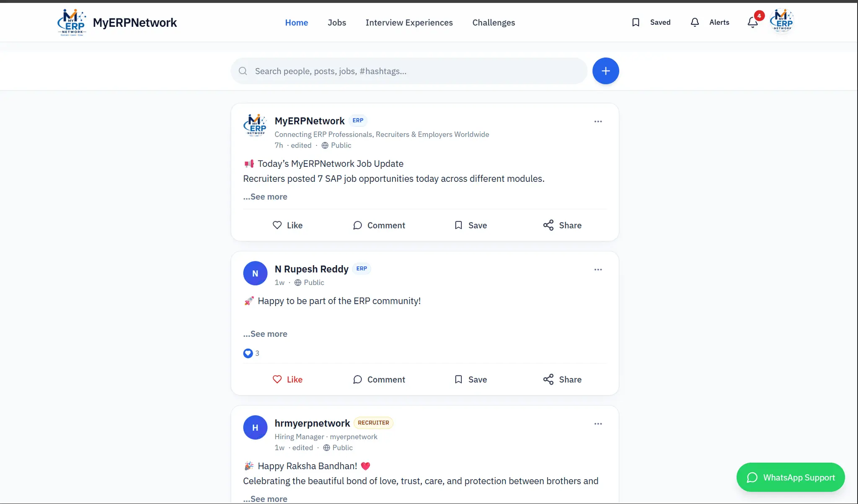
Task: Save N Rupesh Reddy's post
Action: 470,380
